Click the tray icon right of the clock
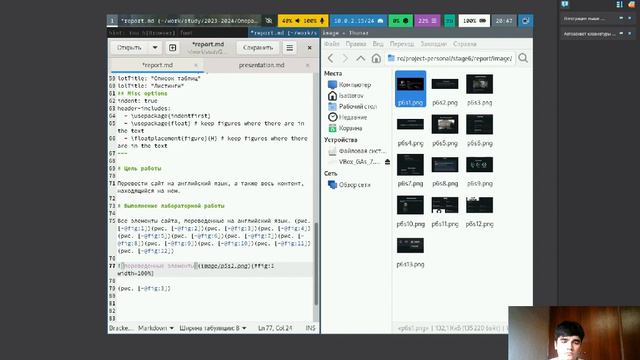The width and height of the screenshot is (640, 360). click(x=525, y=20)
